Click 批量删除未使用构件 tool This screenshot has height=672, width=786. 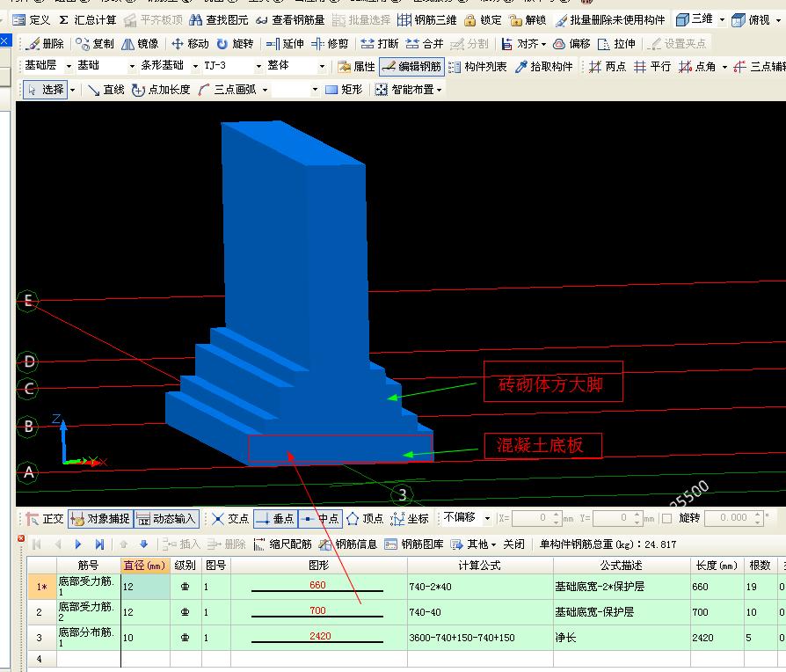pos(610,20)
